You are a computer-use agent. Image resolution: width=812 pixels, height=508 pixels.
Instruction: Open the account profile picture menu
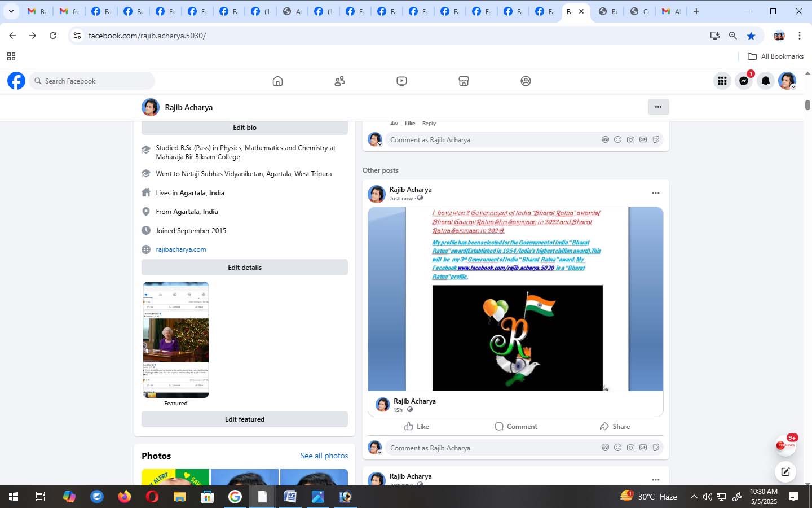click(787, 81)
